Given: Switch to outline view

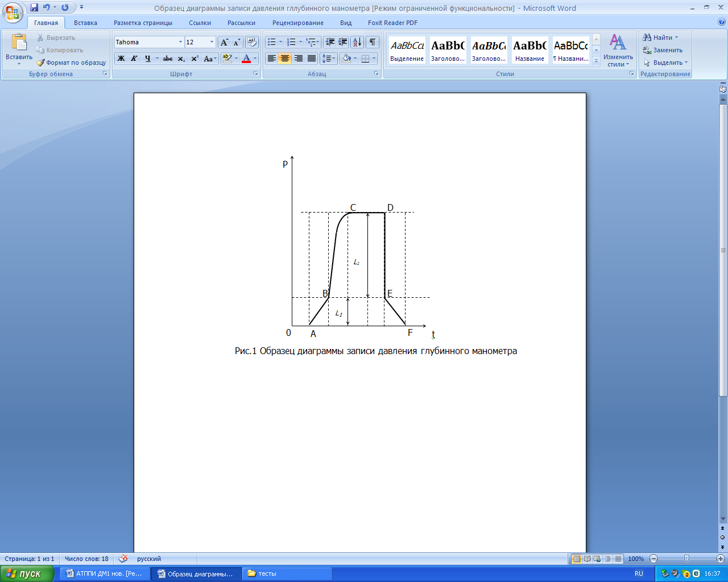Looking at the screenshot, I should 607,559.
